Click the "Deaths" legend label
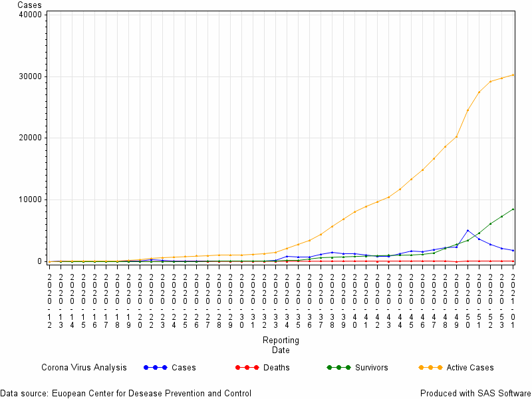Image resolution: width=532 pixels, height=399 pixels. (x=277, y=368)
